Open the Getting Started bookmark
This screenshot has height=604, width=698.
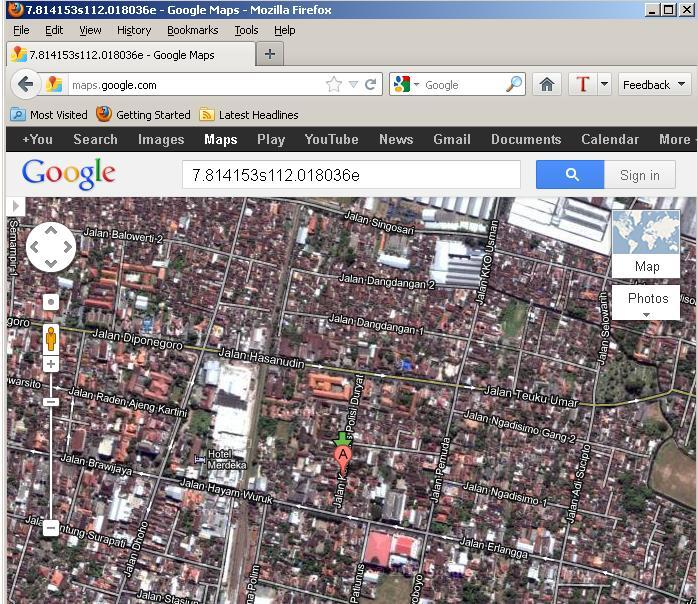(x=143, y=115)
